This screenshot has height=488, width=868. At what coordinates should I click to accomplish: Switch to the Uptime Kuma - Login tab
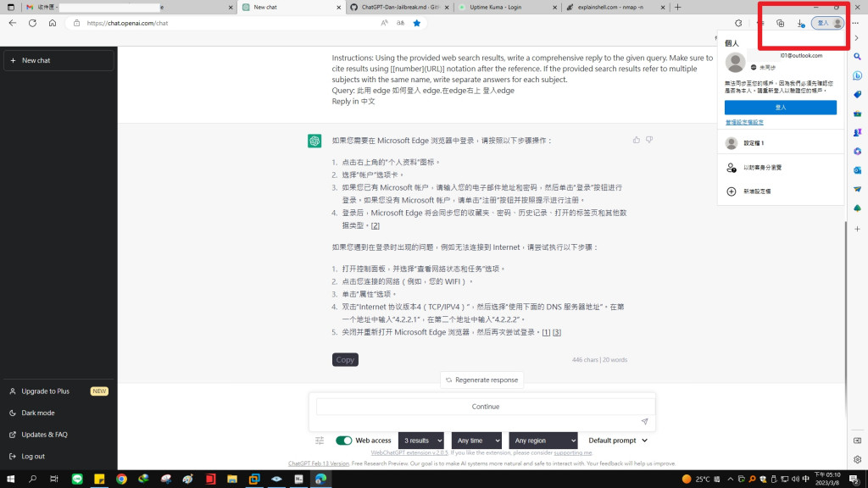coord(507,7)
